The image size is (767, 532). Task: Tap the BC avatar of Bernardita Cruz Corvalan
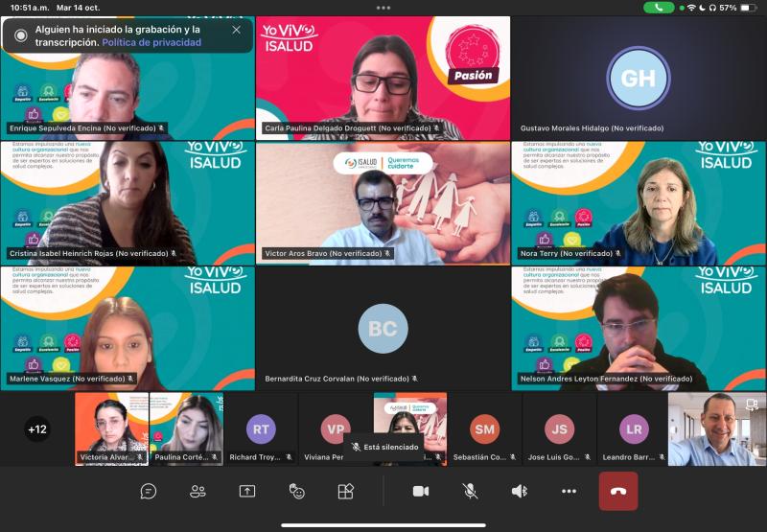[x=383, y=329]
